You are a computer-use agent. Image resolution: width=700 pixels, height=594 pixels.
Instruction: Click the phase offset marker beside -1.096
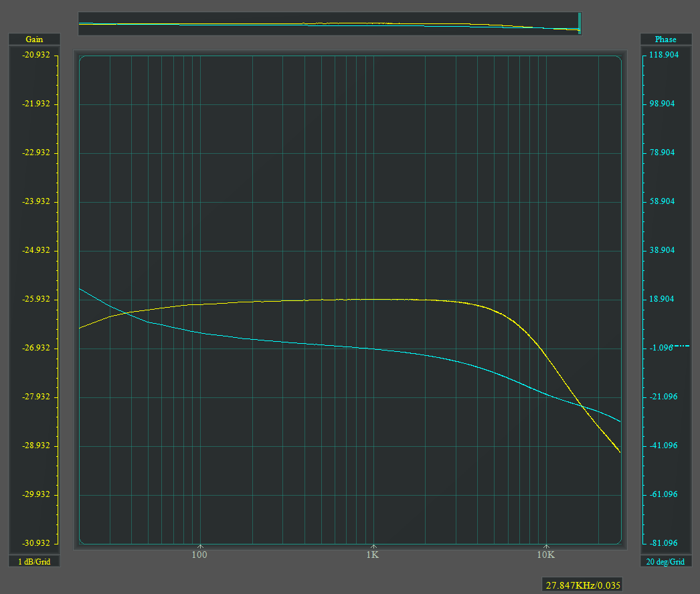682,346
